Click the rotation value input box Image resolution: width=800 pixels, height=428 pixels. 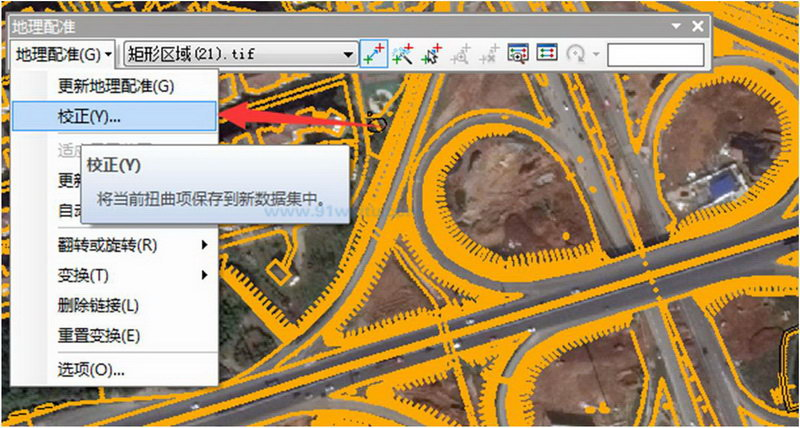(656, 54)
